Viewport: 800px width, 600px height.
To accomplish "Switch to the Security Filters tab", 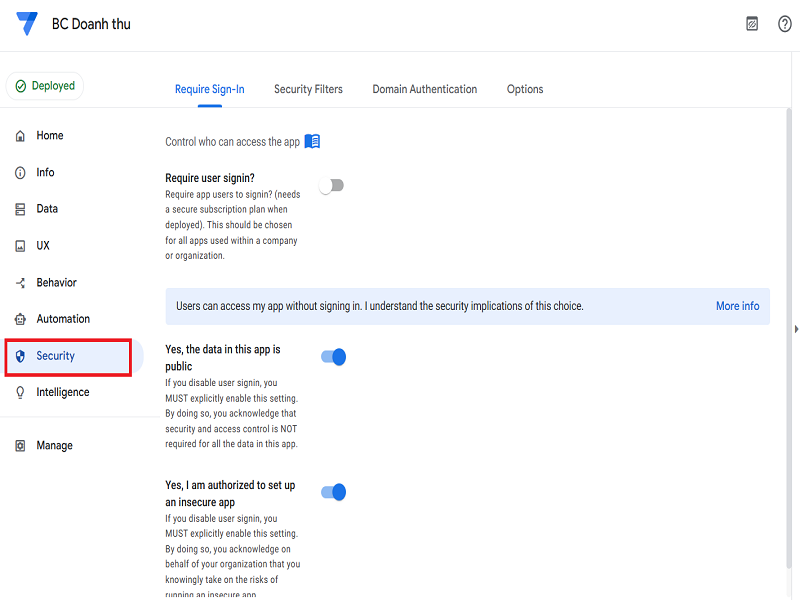I will pyautogui.click(x=308, y=89).
